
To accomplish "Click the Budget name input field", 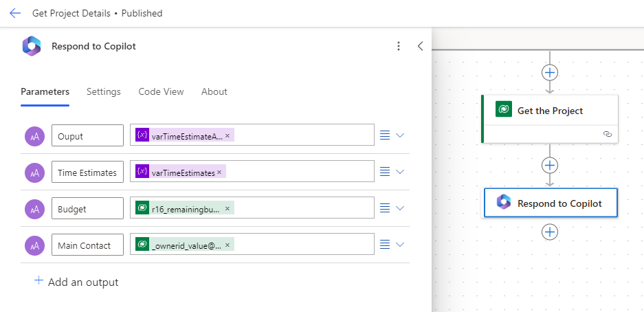I will click(x=87, y=208).
